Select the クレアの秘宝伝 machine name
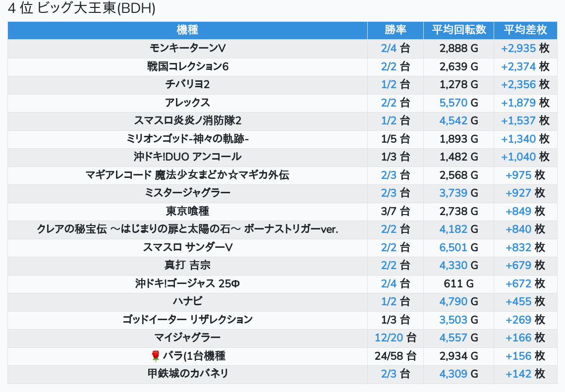Viewport: 565px width, 392px height. point(187,229)
